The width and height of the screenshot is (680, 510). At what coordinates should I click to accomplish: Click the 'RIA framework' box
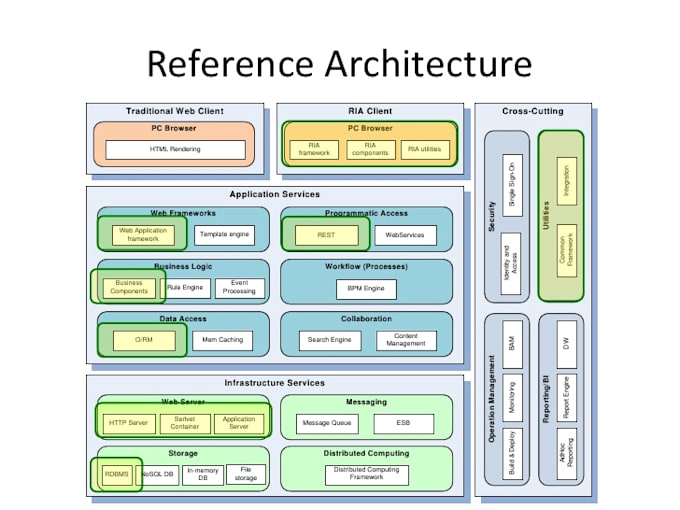click(x=314, y=149)
